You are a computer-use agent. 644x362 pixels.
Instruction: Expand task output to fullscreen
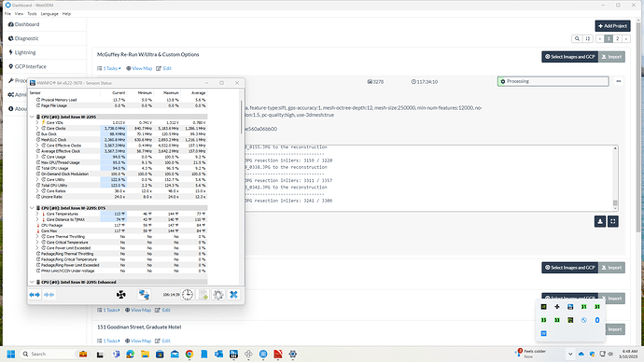613,222
